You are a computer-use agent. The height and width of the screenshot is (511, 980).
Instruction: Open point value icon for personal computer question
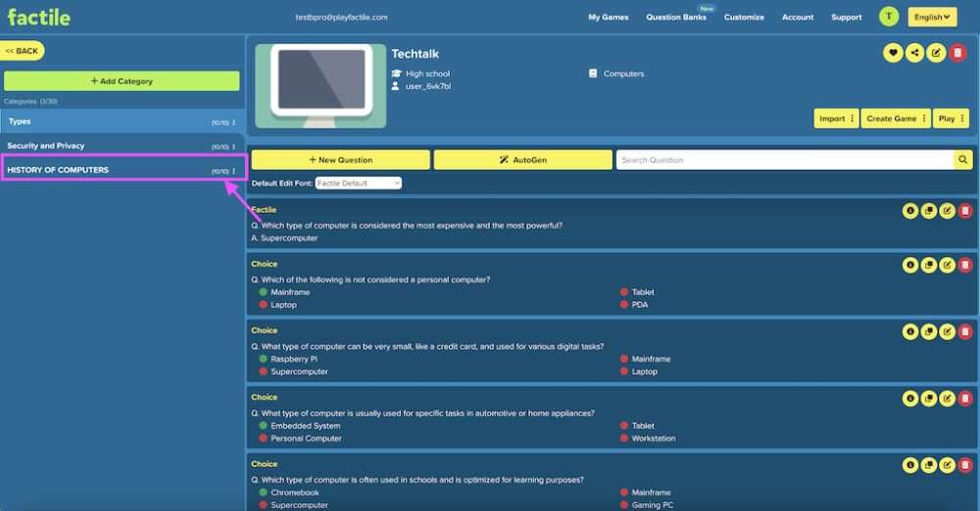[x=910, y=265]
